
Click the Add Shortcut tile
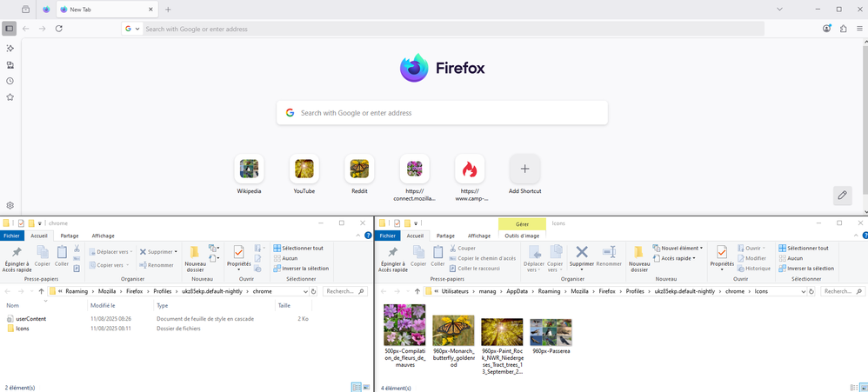coord(524,169)
